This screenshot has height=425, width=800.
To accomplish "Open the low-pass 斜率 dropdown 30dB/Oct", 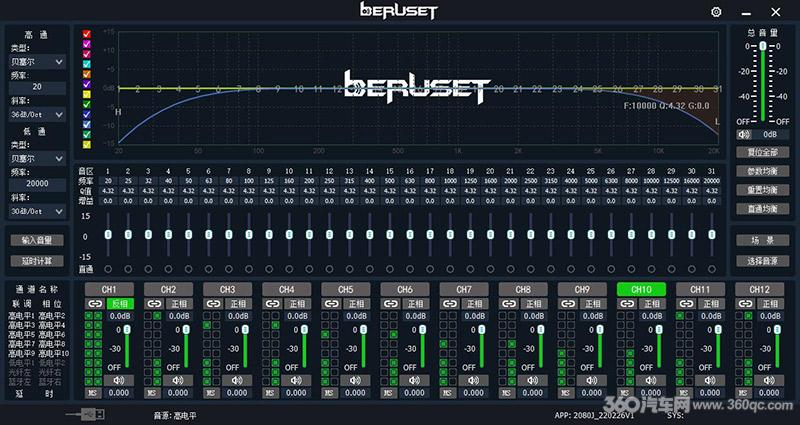I will (37, 211).
